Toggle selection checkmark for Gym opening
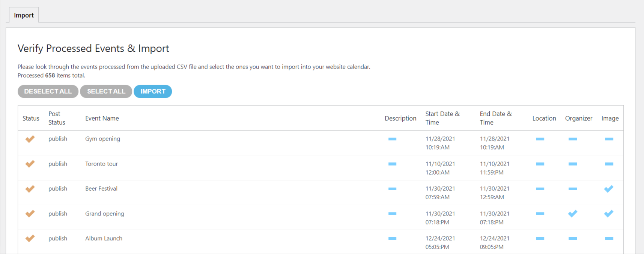The image size is (644, 254). [30, 139]
